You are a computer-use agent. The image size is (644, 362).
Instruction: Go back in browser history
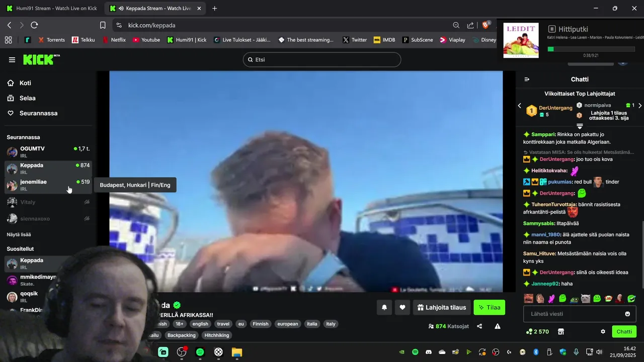tap(9, 25)
